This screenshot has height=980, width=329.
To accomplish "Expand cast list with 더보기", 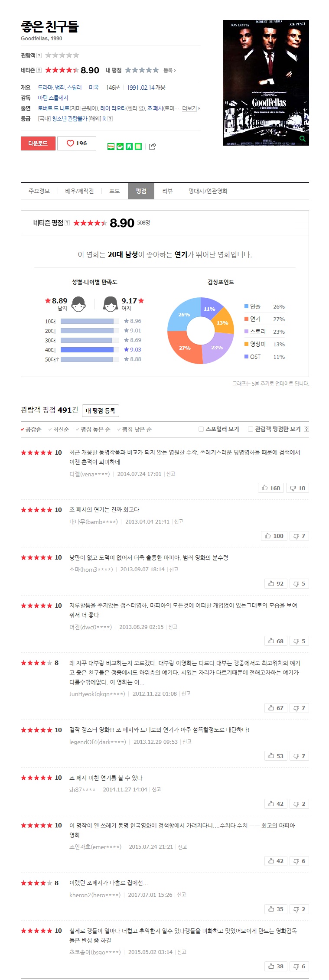I will [x=191, y=108].
